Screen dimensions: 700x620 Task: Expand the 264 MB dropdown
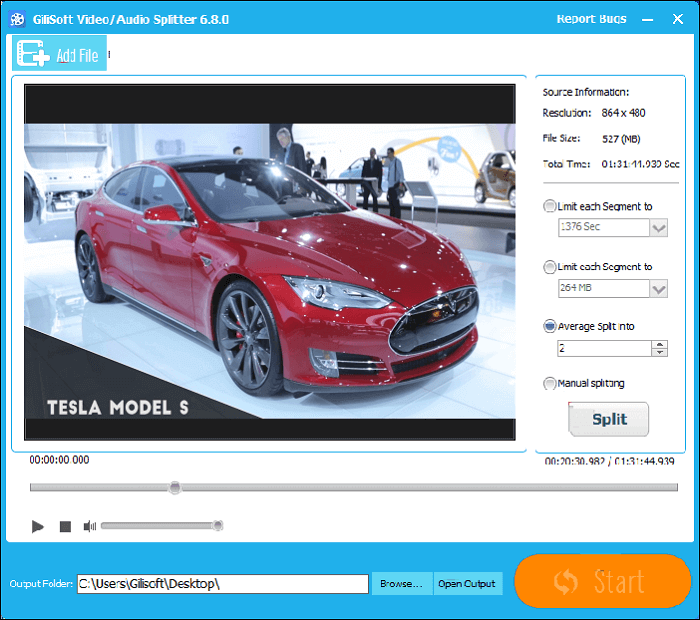click(658, 289)
